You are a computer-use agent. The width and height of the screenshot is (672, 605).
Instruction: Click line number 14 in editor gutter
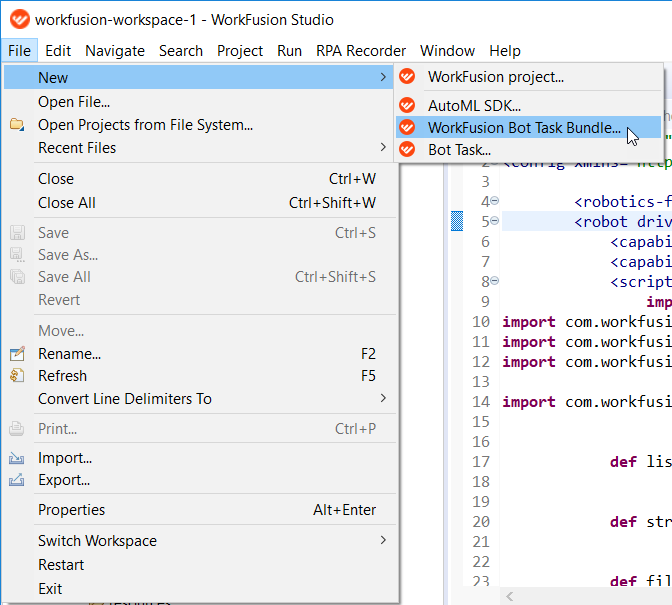click(x=480, y=401)
